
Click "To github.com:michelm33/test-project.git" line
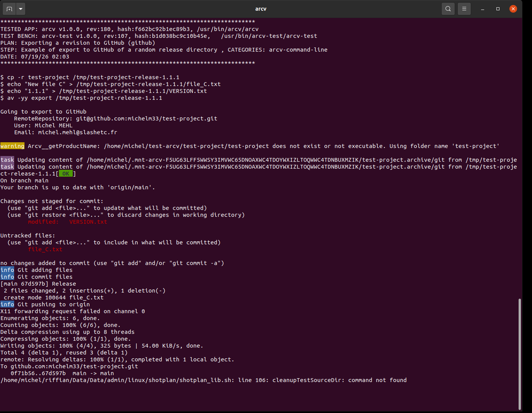69,366
